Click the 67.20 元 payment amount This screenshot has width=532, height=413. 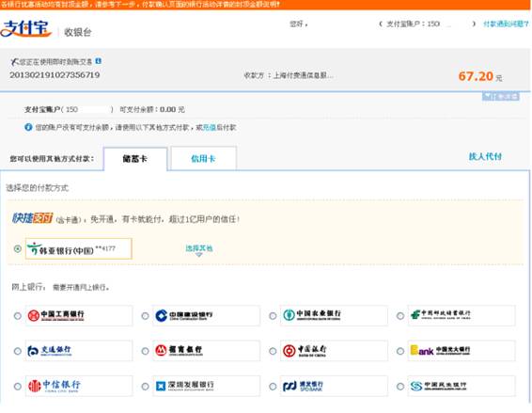[x=480, y=76]
